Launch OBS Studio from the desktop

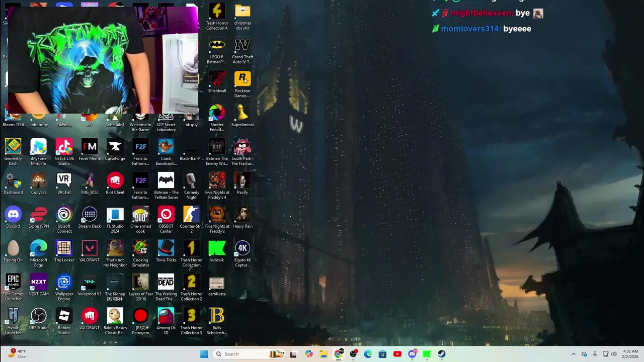(x=39, y=319)
